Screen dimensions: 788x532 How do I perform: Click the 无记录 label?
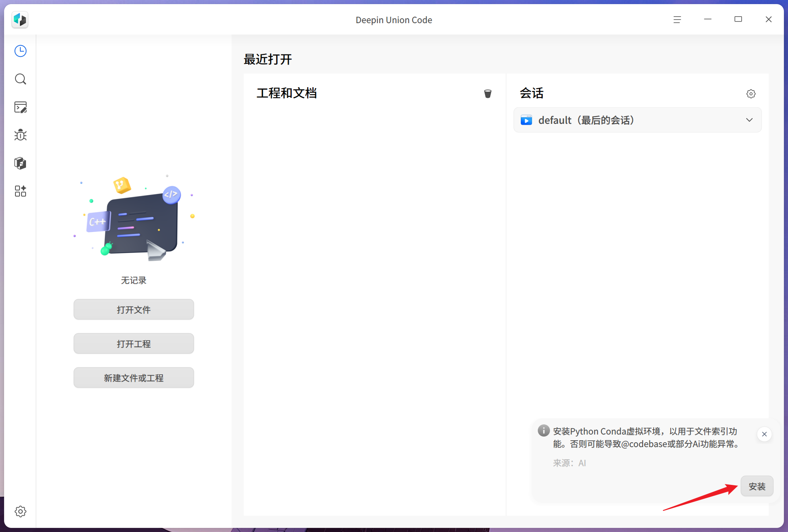[134, 280]
